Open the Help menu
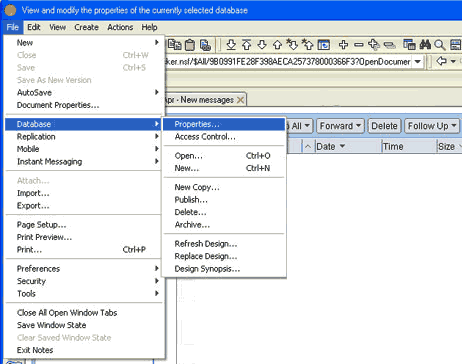This screenshot has width=462, height=364. pyautogui.click(x=149, y=27)
